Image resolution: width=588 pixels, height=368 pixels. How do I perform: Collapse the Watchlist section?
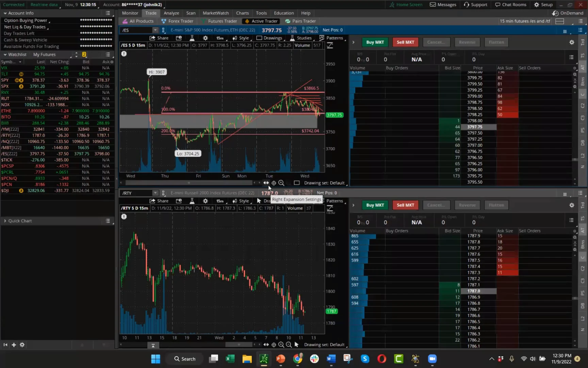coord(5,55)
